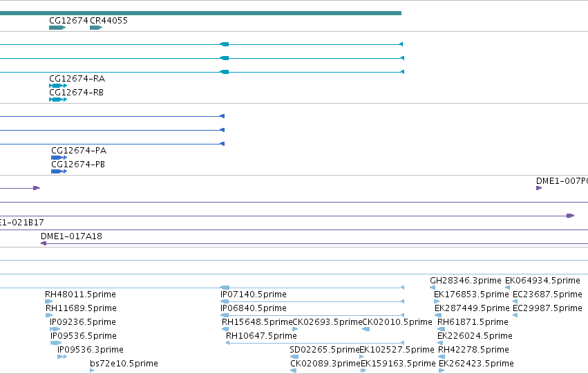Select the CG12674-RB transcript glyph

coord(58,100)
